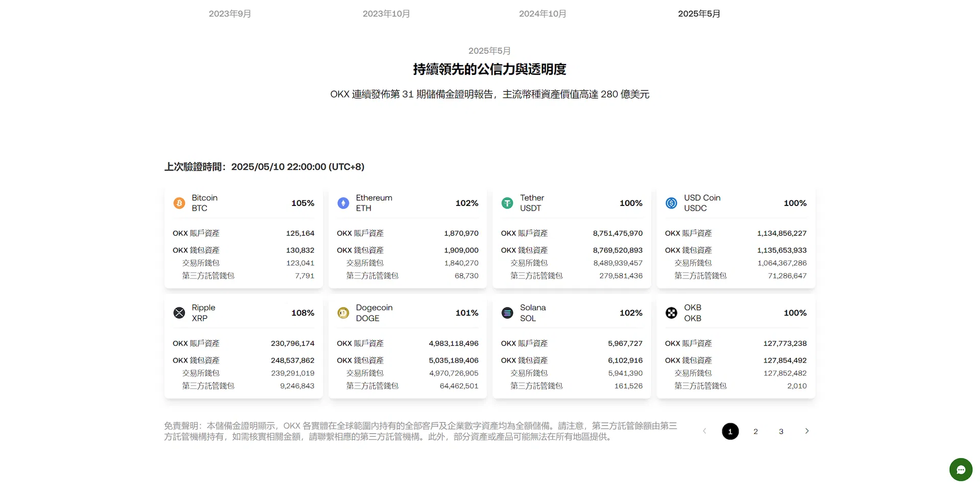The width and height of the screenshot is (980, 487).
Task: Switch to the 2023年9月 timeline tab
Action: click(x=230, y=14)
